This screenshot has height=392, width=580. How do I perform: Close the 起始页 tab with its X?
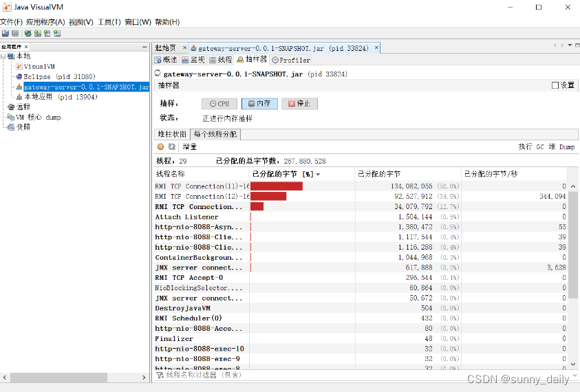(184, 47)
